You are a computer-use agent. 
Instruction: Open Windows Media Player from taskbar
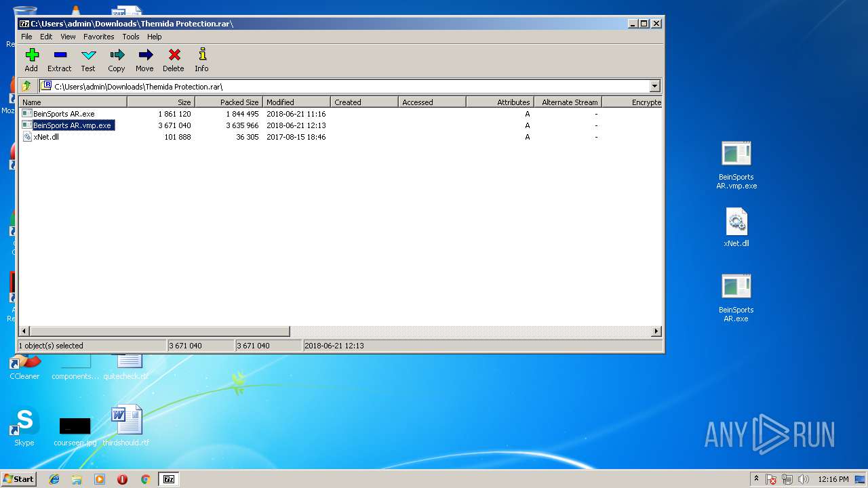(100, 479)
